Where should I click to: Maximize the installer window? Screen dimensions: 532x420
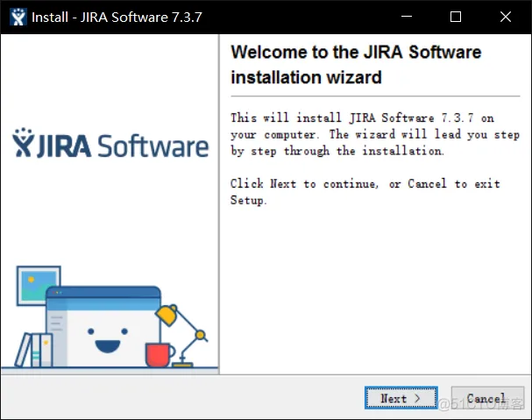tap(456, 17)
